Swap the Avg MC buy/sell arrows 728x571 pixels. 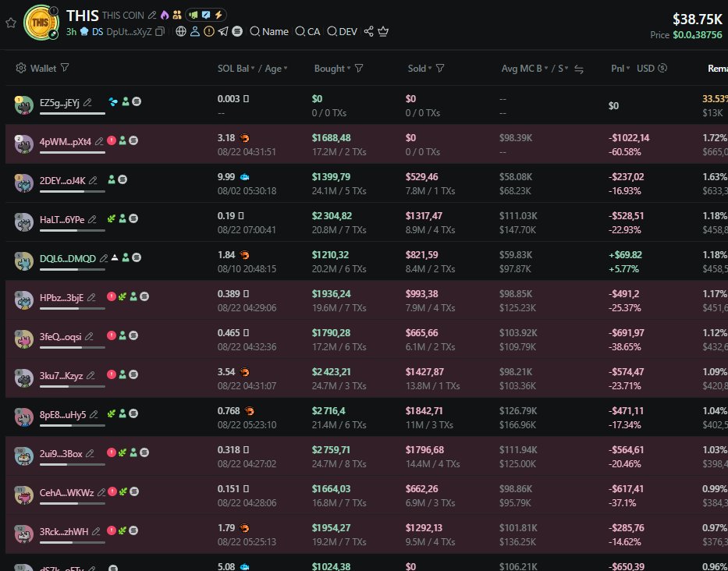(x=579, y=69)
